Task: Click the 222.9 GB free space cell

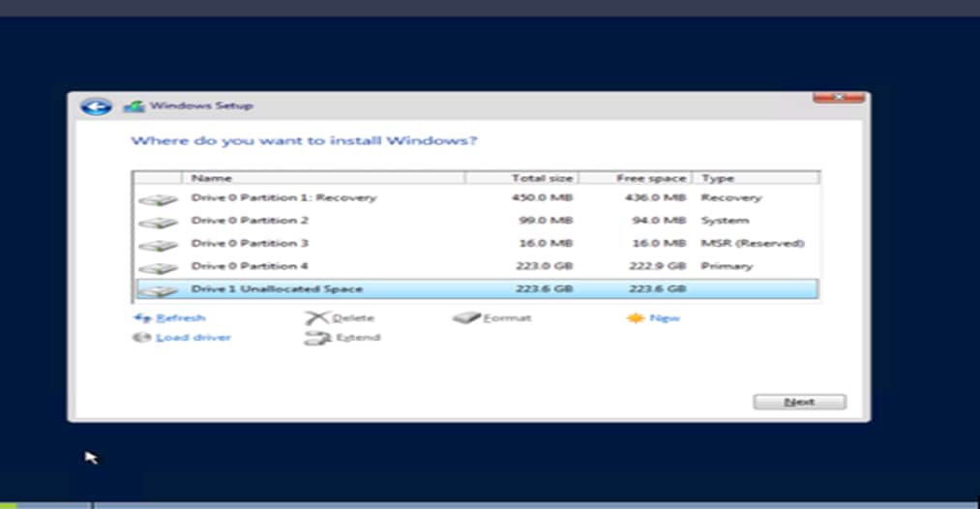Action: [657, 266]
